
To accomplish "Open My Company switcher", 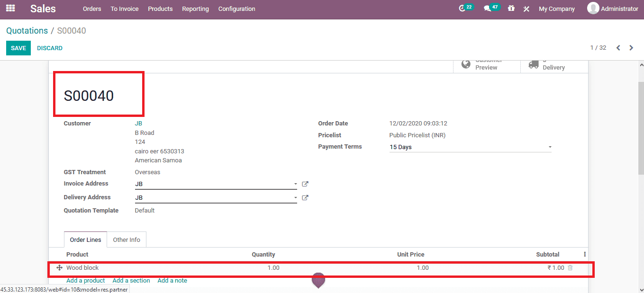I will [x=557, y=9].
